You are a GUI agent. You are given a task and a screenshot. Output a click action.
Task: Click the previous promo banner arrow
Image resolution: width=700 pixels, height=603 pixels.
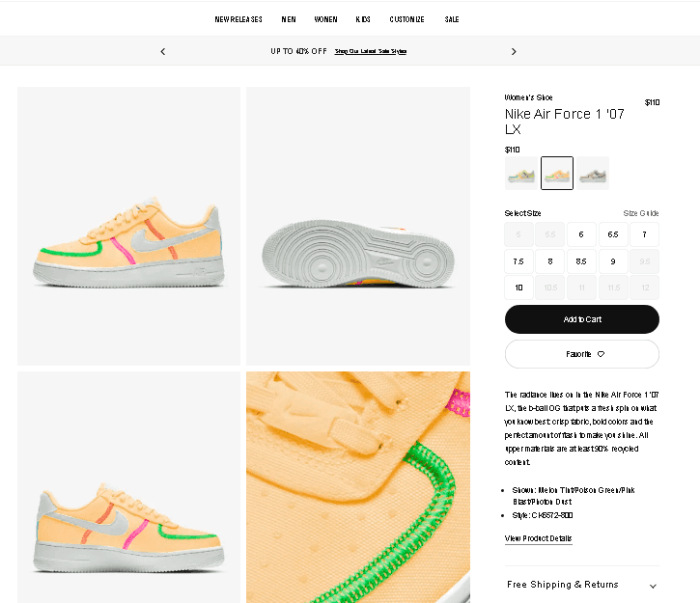point(162,51)
